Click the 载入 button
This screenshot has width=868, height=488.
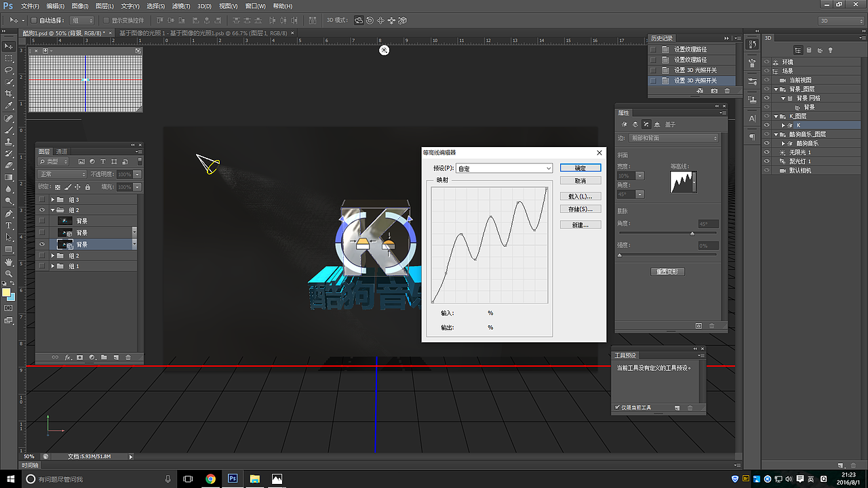pos(580,197)
